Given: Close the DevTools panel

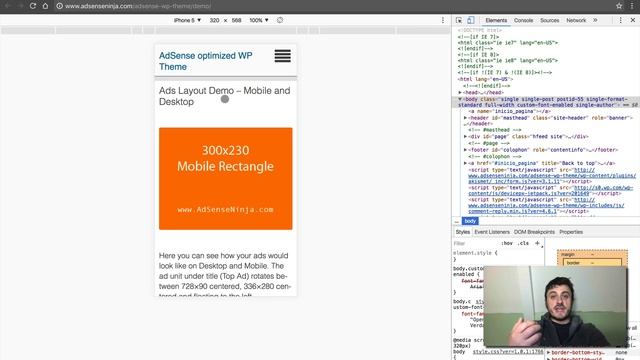Looking at the screenshot, I should tap(633, 20).
